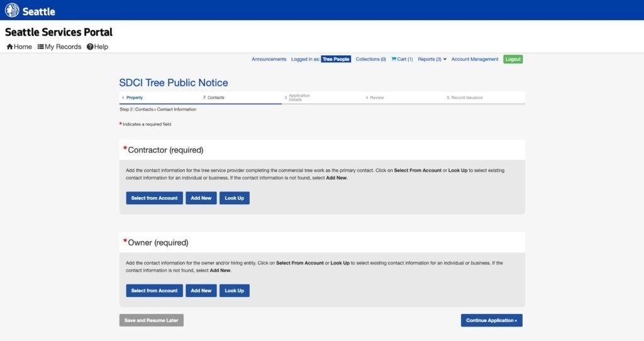
Task: Jump to Application Details step
Action: coord(299,97)
